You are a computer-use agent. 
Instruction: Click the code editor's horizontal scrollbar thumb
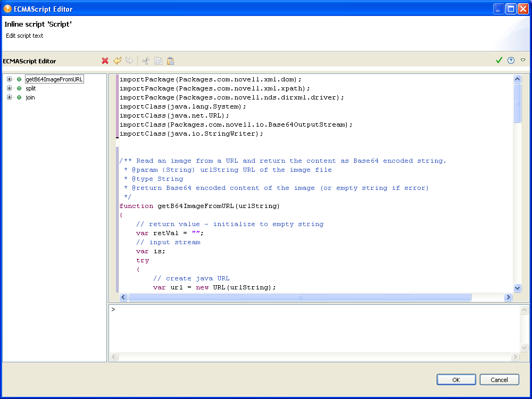coord(299,297)
